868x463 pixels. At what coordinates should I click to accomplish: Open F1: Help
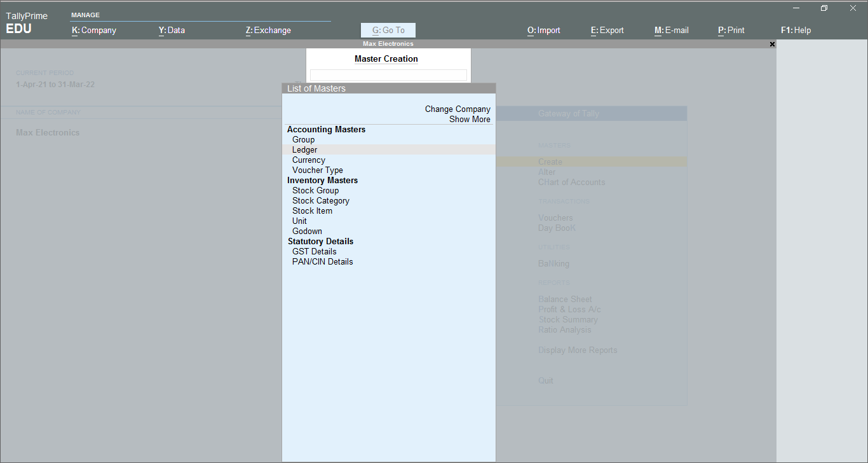click(796, 30)
